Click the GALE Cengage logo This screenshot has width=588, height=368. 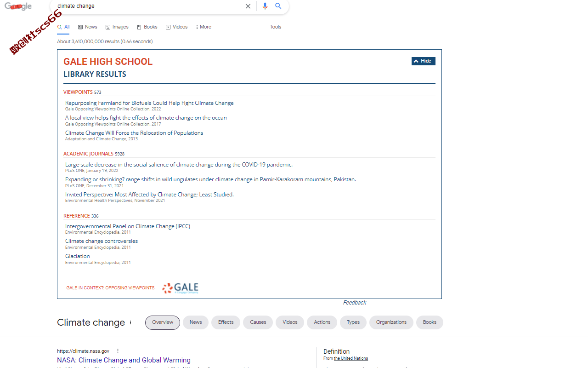[181, 288]
